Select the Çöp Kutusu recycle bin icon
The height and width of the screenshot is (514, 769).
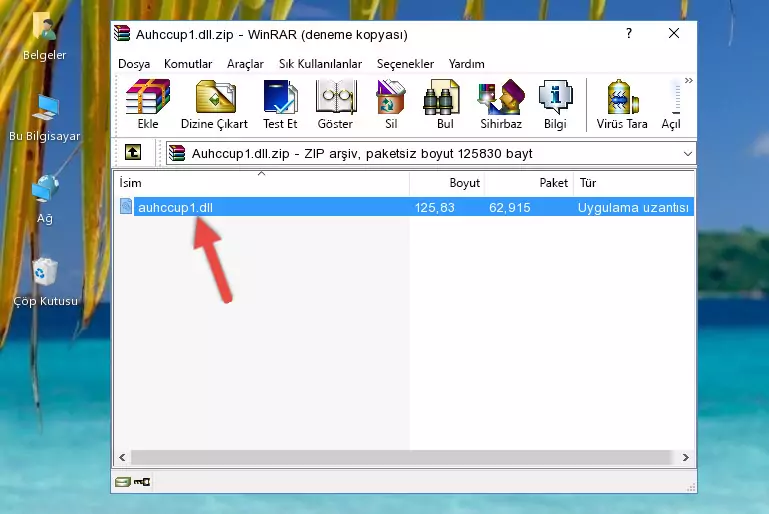45,282
